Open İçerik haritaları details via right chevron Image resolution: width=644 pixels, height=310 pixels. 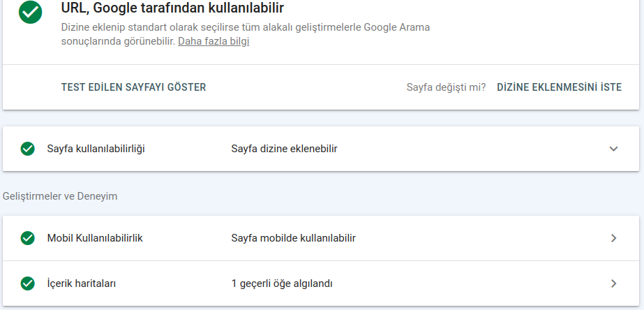(613, 283)
